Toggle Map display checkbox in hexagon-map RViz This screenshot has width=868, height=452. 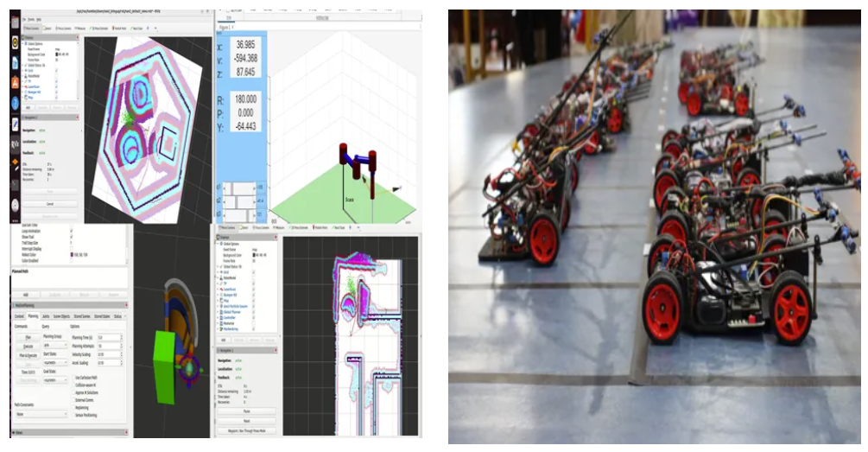tap(56, 98)
